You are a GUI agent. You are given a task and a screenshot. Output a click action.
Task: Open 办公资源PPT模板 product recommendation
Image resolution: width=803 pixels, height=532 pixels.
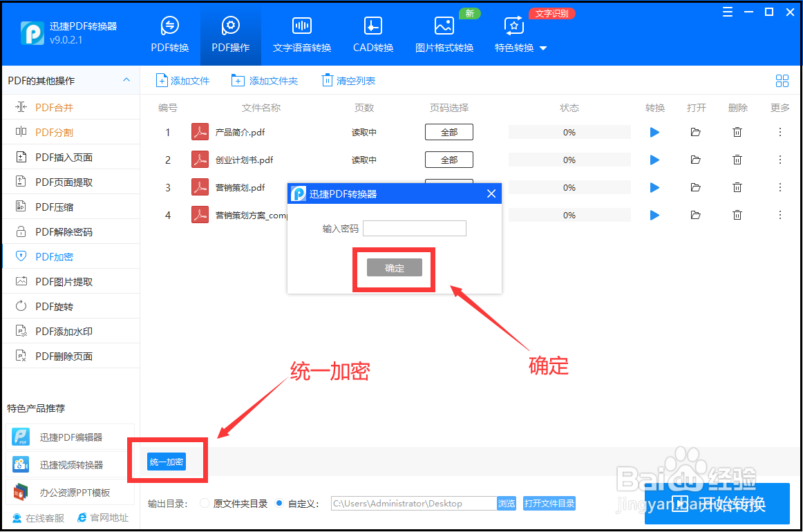(70, 492)
